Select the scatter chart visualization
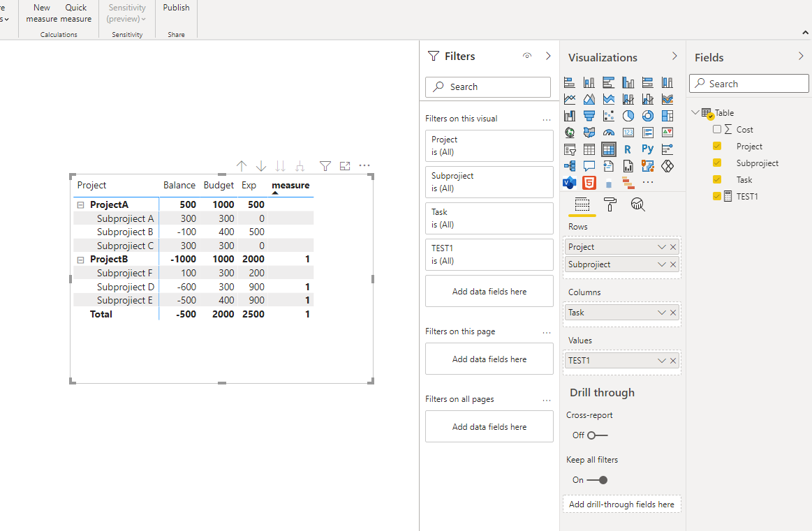The height and width of the screenshot is (531, 812). click(x=609, y=116)
